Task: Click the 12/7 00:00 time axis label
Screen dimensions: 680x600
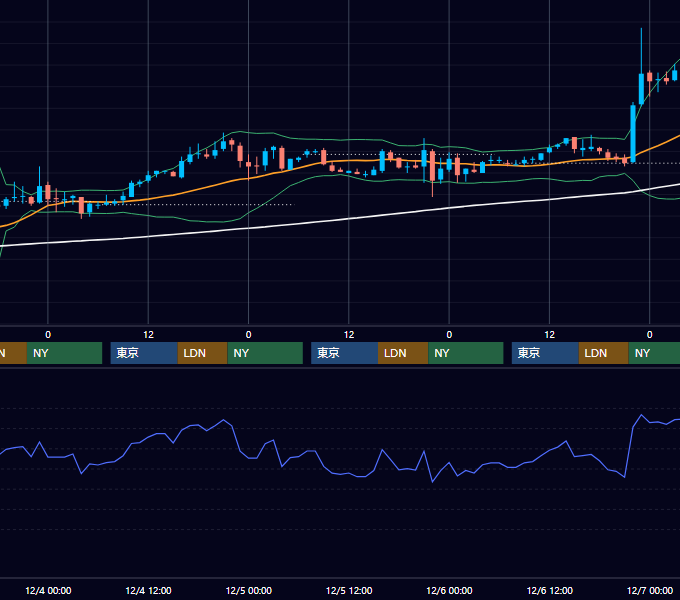Action: coord(650,590)
